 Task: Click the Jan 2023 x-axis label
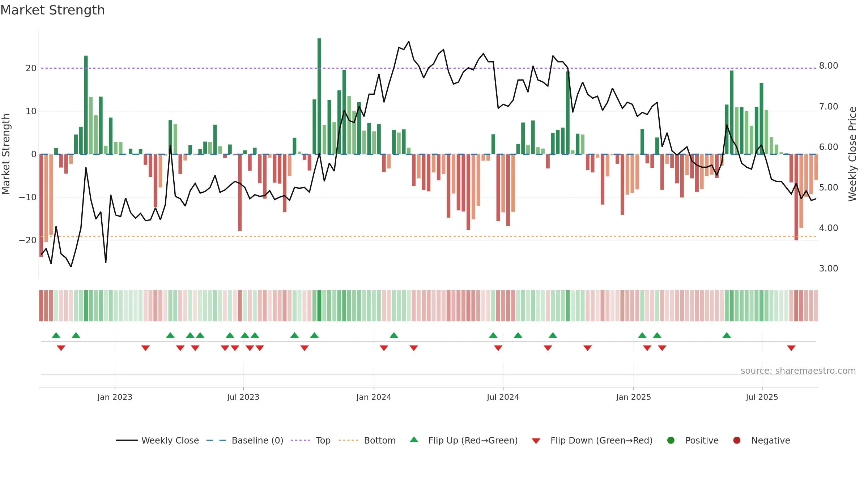coord(115,397)
